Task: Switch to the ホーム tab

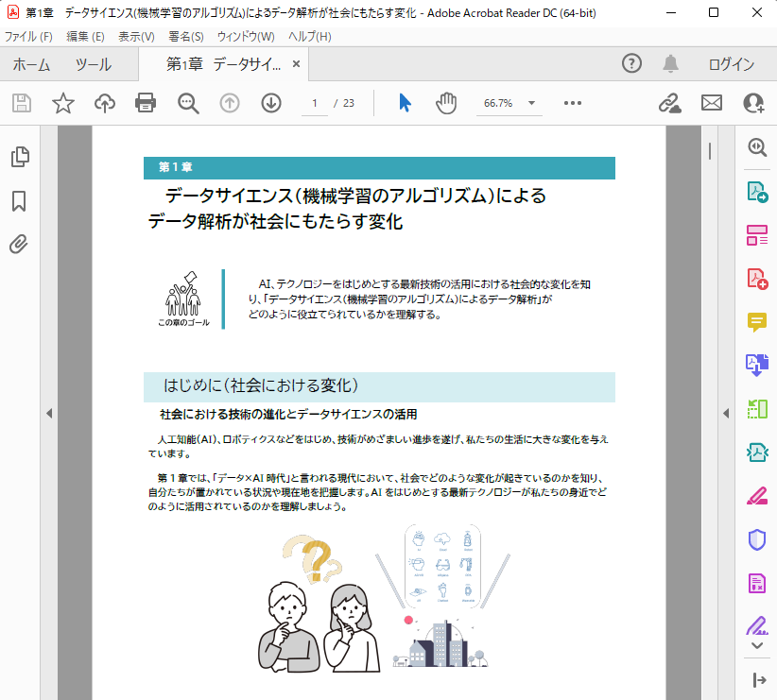Action: pyautogui.click(x=31, y=66)
